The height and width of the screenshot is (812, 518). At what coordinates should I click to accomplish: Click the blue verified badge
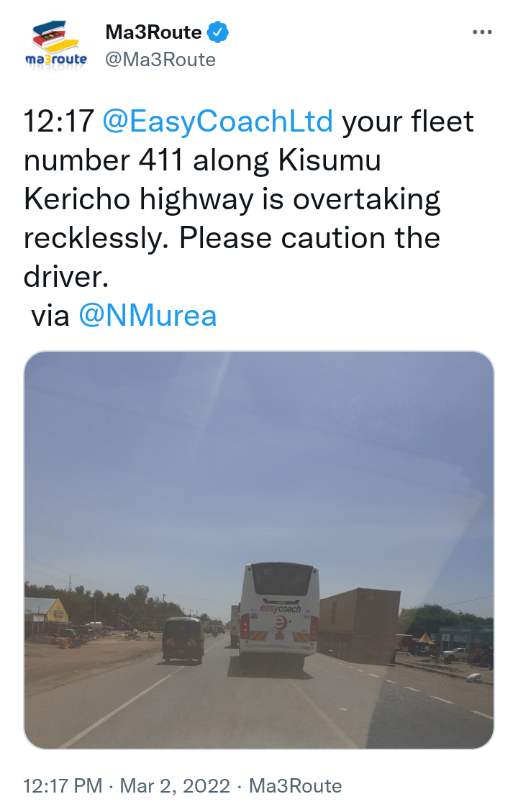(217, 32)
